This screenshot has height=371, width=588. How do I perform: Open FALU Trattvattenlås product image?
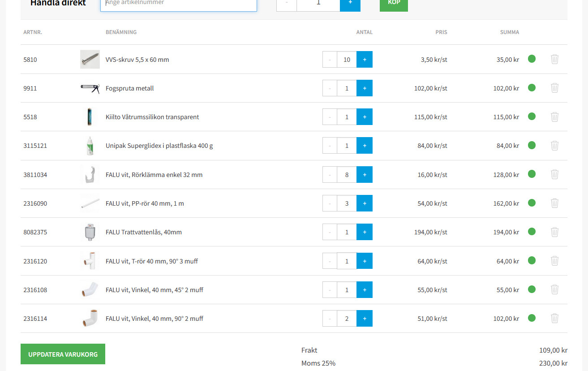90,232
